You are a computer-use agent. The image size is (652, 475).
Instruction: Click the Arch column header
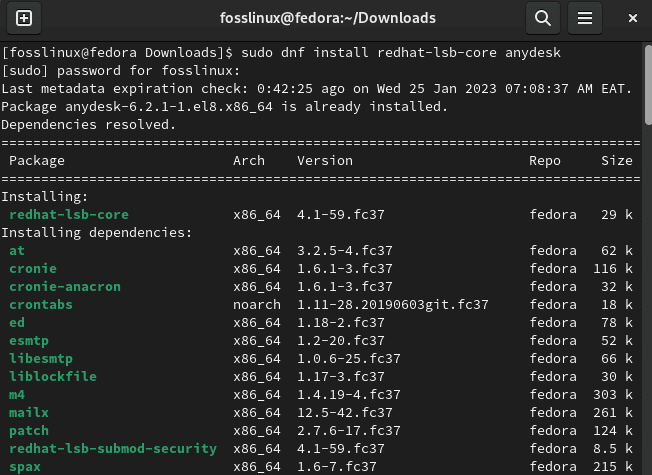click(249, 161)
